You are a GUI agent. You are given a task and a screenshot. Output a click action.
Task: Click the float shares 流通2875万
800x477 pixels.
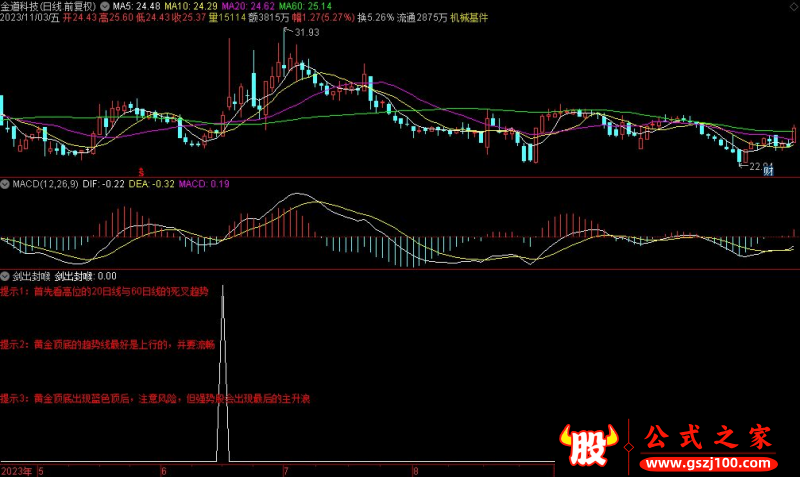coord(422,18)
